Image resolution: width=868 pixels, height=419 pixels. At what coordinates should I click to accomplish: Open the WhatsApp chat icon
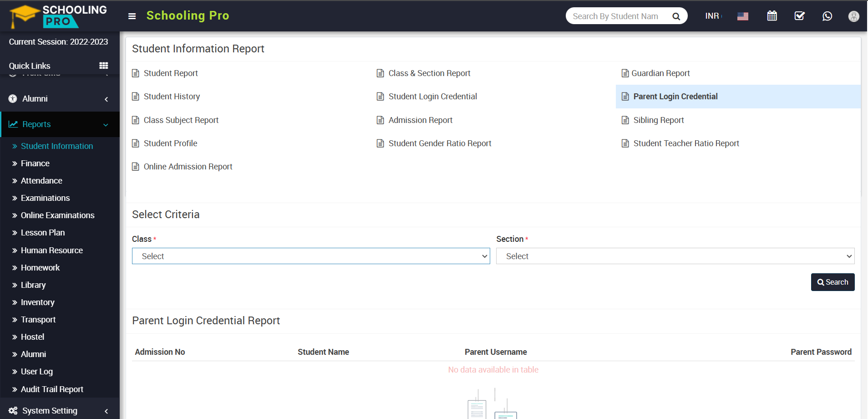click(x=827, y=16)
